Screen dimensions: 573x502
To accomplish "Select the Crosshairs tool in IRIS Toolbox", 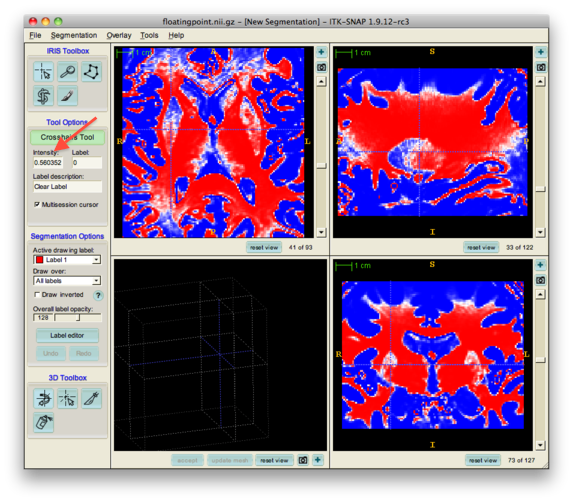I will pyautogui.click(x=43, y=71).
